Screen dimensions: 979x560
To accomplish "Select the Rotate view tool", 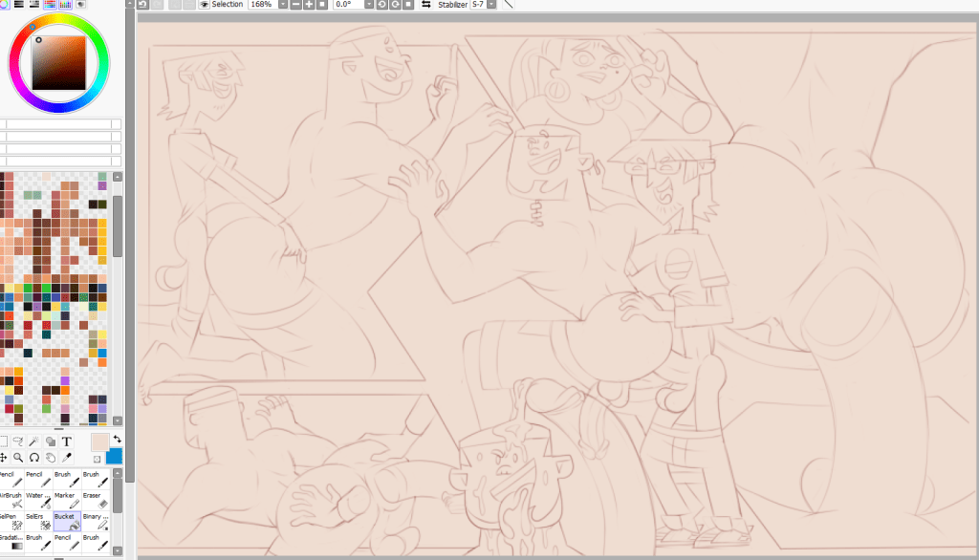I will 34,458.
